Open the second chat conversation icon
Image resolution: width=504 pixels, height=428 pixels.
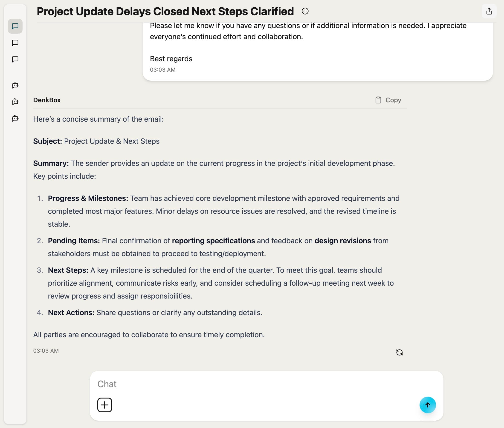click(15, 43)
